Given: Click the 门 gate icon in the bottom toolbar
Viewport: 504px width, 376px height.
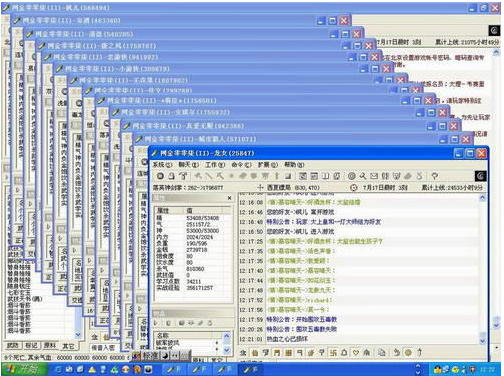Looking at the screenshot, I should (x=277, y=352).
